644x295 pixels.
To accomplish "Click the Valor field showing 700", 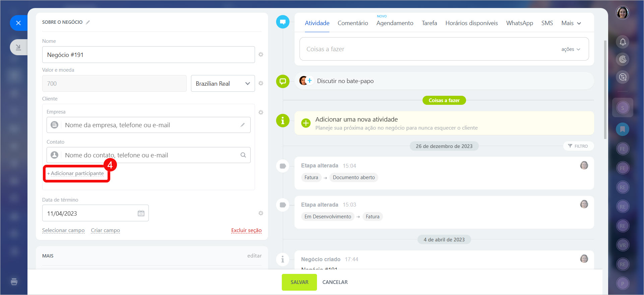I will [114, 83].
